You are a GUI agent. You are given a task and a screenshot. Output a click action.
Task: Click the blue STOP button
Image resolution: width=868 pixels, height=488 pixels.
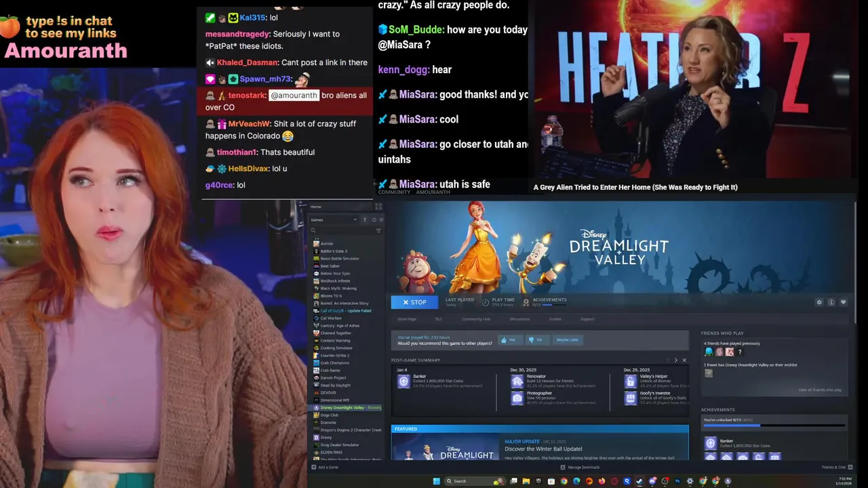(415, 302)
